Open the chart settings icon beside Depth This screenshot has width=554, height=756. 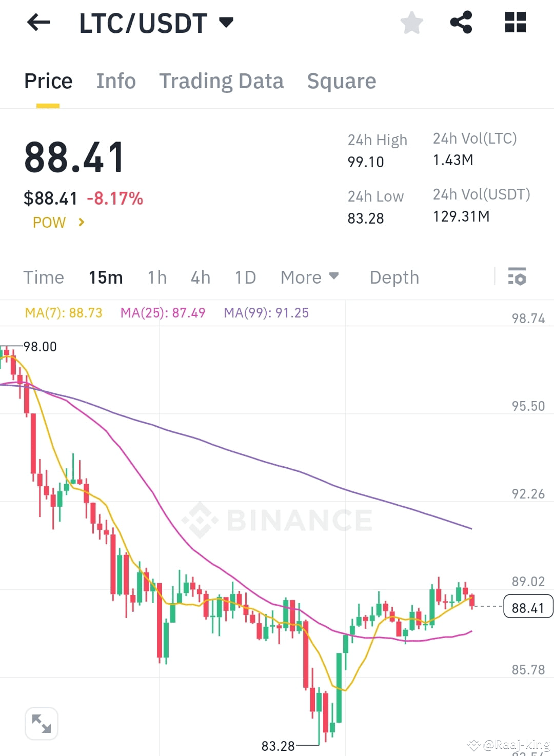(518, 277)
